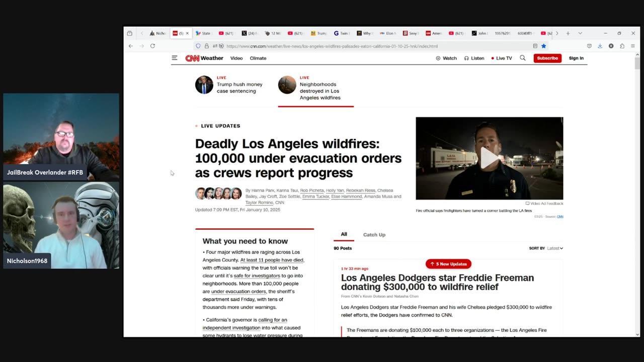The image size is (644, 362).
Task: Click the Sign In button
Action: (576, 58)
